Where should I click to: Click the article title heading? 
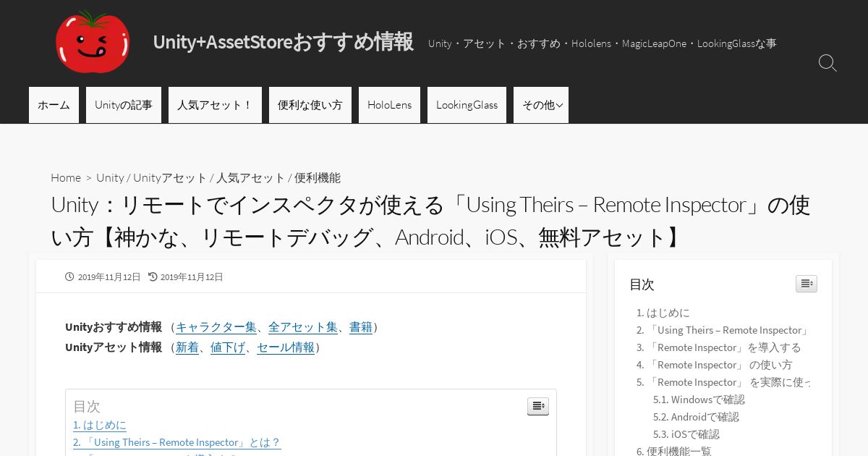pyautogui.click(x=430, y=221)
